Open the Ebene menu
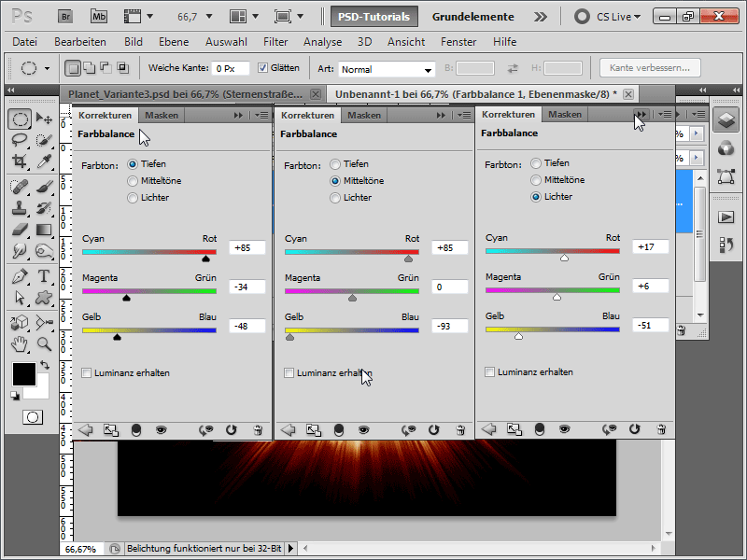The height and width of the screenshot is (560, 747). (x=174, y=42)
